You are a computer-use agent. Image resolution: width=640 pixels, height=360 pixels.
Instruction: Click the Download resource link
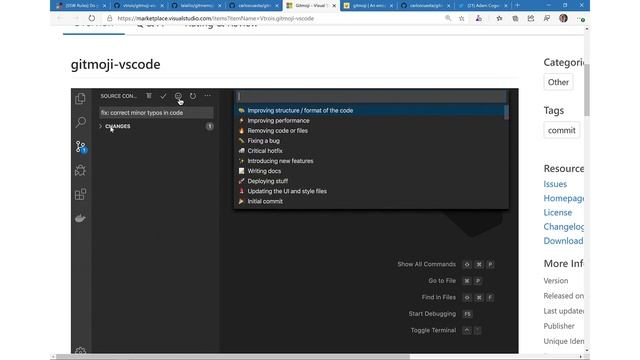(x=563, y=241)
